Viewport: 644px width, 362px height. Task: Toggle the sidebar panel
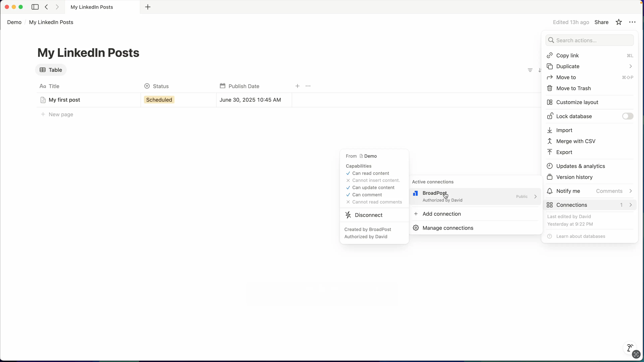point(35,7)
